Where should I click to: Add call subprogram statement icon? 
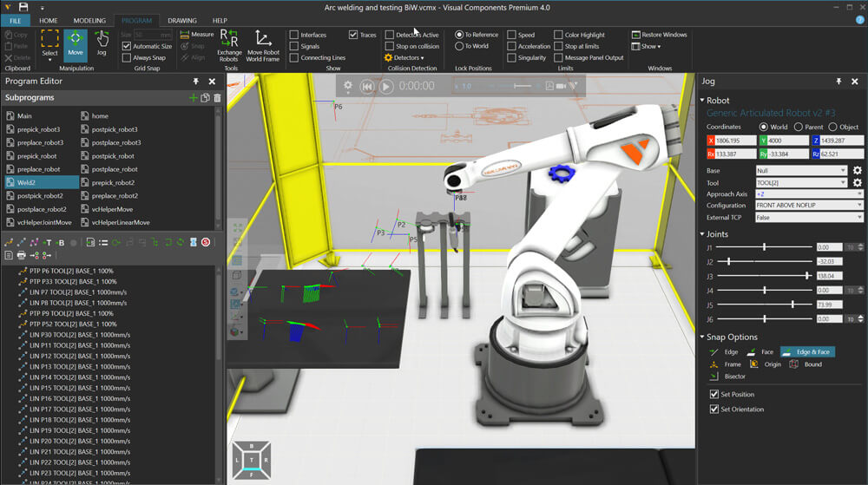point(90,242)
